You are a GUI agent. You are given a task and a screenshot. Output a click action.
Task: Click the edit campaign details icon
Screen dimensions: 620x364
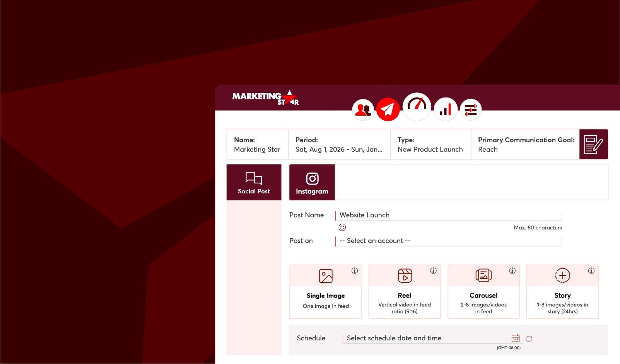[594, 144]
